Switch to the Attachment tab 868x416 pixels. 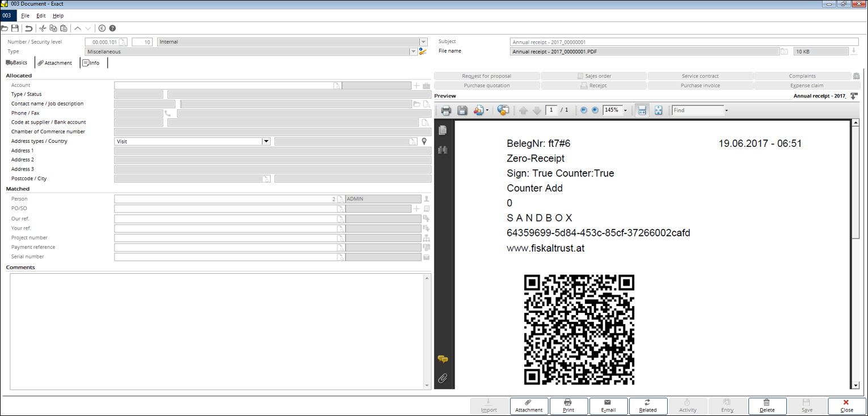[x=55, y=63]
